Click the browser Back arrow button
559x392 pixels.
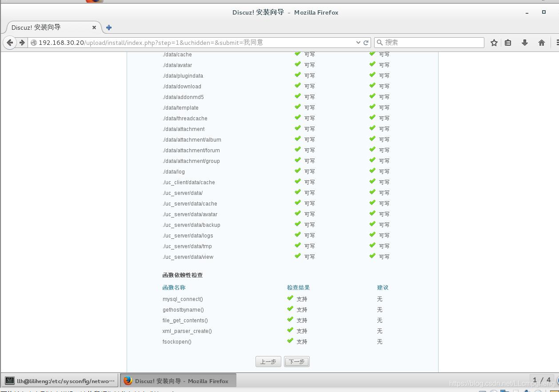coord(10,43)
